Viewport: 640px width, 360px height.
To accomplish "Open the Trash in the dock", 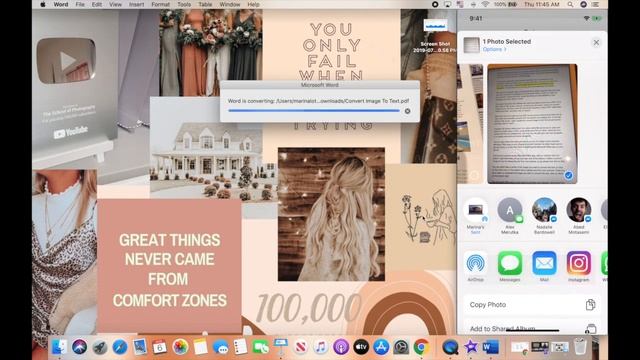I will click(580, 347).
